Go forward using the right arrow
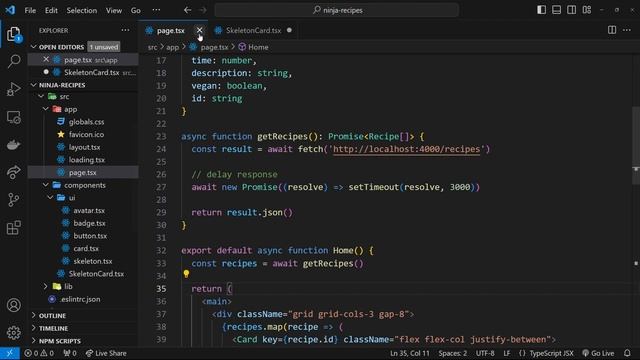This screenshot has height=360, width=640. tap(202, 10)
